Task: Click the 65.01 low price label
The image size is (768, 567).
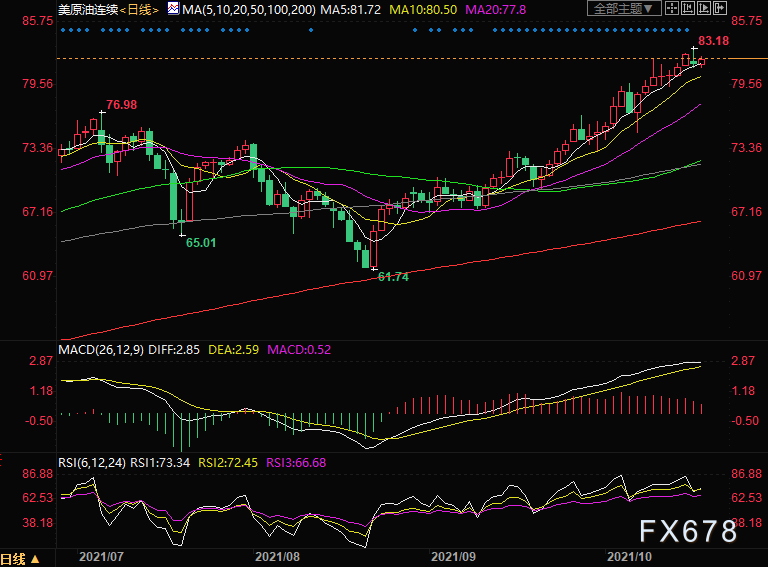Action: click(201, 243)
